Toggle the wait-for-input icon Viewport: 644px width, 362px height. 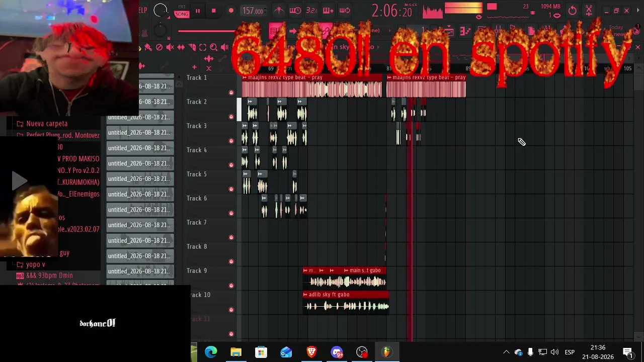[295, 11]
